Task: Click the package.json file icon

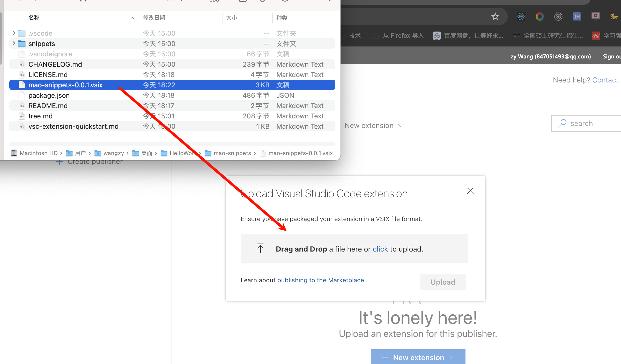Action: [22, 95]
